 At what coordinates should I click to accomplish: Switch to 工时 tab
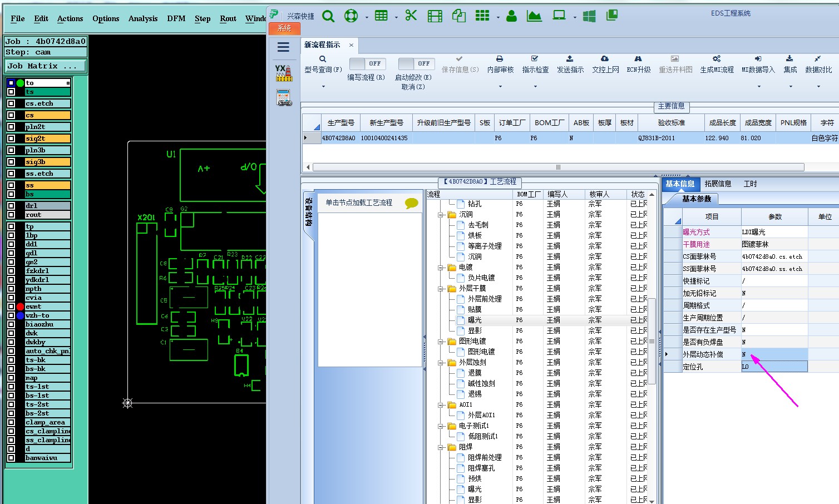(750, 184)
